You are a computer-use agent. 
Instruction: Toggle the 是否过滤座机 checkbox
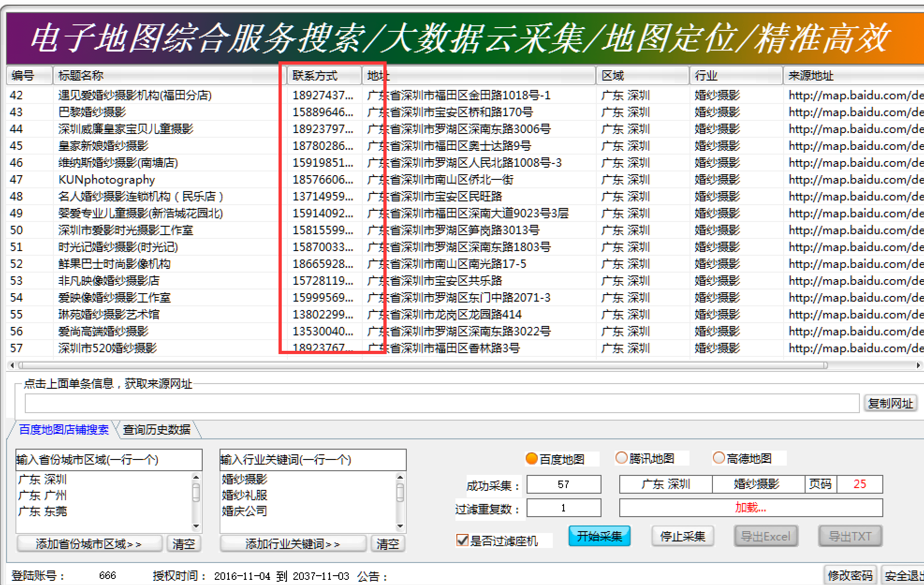(462, 541)
